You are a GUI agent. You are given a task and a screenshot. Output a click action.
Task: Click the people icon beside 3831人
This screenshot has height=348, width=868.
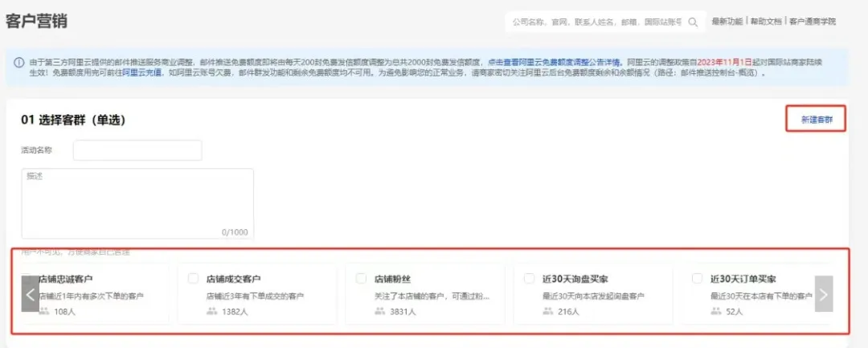point(379,312)
